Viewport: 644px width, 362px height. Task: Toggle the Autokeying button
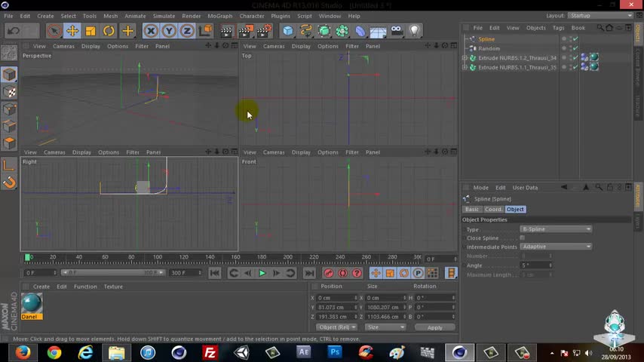(x=342, y=273)
